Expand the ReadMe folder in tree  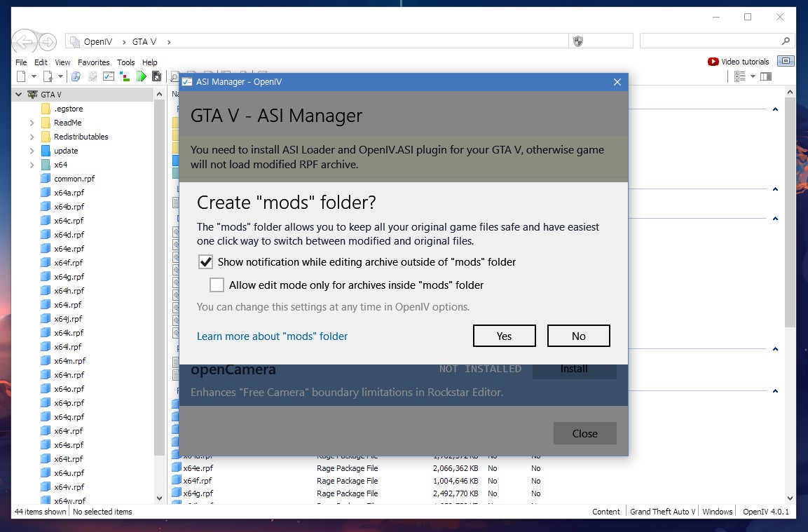tap(32, 123)
